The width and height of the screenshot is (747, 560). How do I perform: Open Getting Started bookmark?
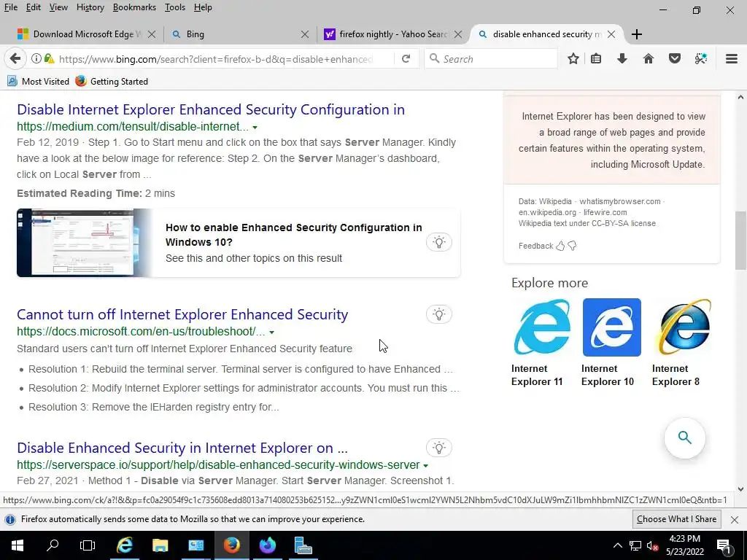pyautogui.click(x=112, y=82)
